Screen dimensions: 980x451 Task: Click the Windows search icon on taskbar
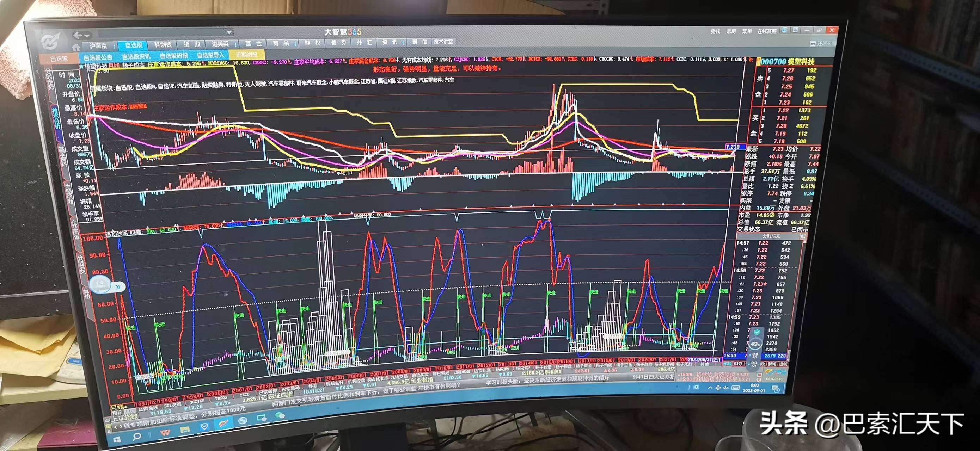[136, 437]
